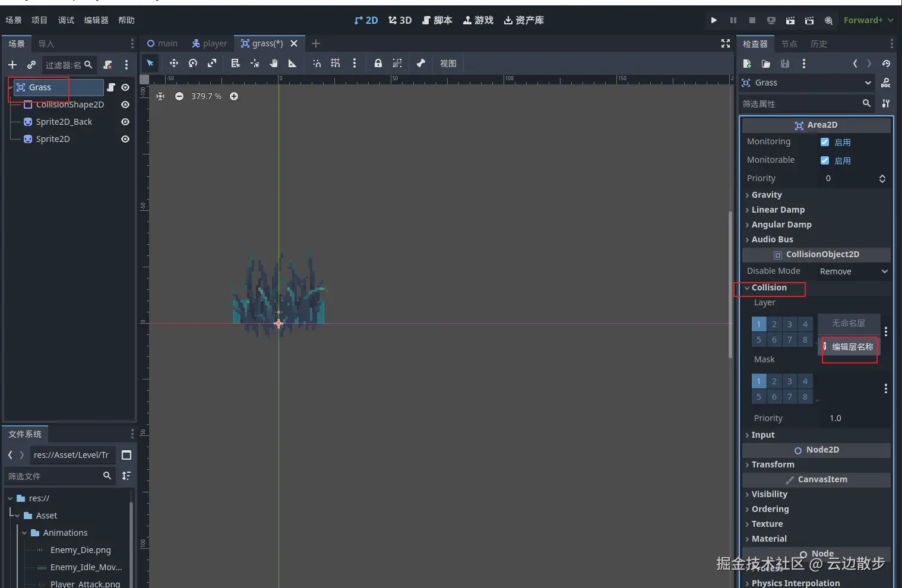Open the skeleton options bone icon
902x588 pixels.
420,63
